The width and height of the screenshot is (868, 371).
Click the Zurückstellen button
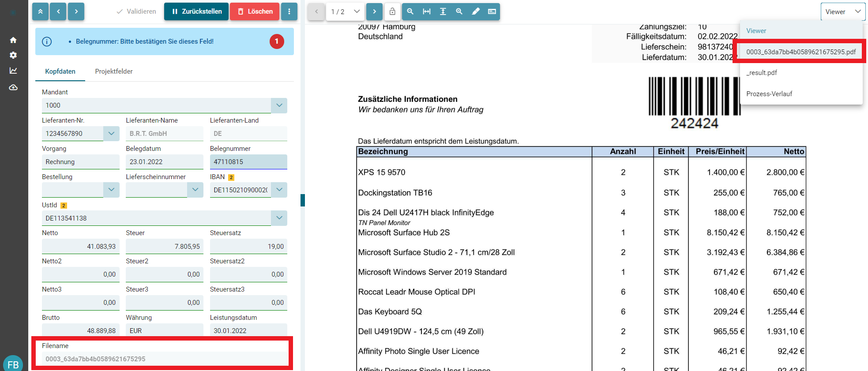coord(196,11)
